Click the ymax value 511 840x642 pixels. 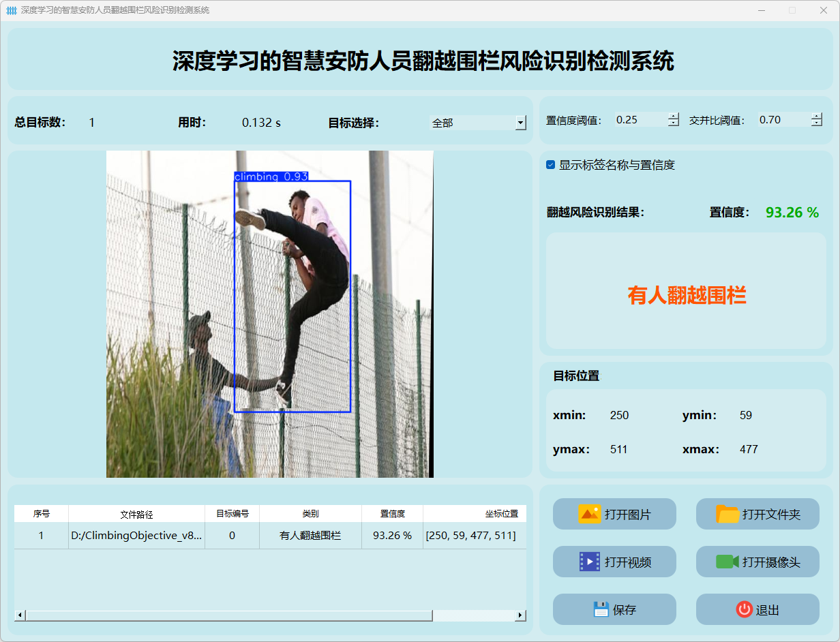[x=620, y=449]
